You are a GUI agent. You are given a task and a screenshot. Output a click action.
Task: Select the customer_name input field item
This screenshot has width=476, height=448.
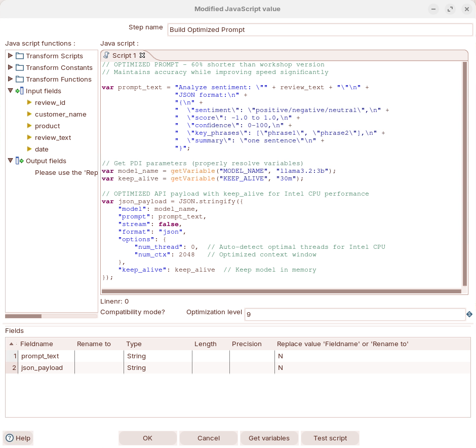click(x=60, y=114)
